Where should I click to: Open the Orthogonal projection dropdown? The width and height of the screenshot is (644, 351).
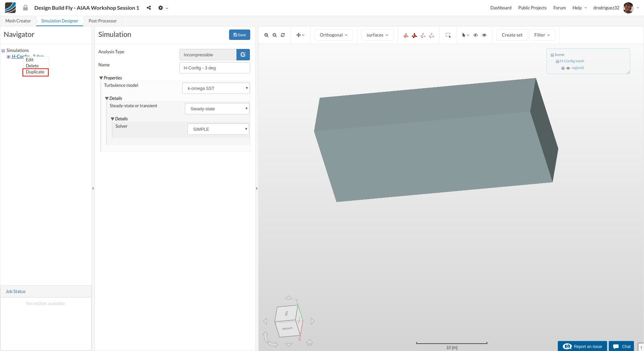click(x=333, y=35)
